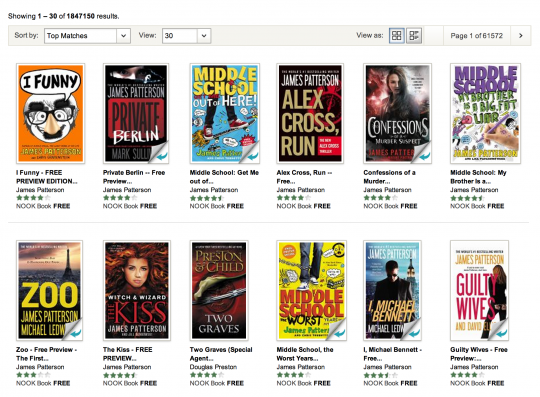Screen dimensions: 540x397
Task: Click star rating under Middle School, the Worst Years
Action: coord(294,375)
